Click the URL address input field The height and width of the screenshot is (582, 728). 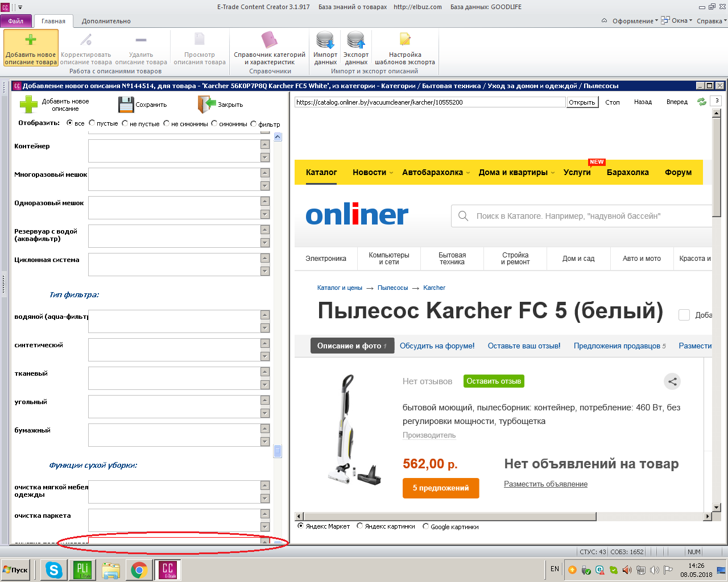coord(430,102)
